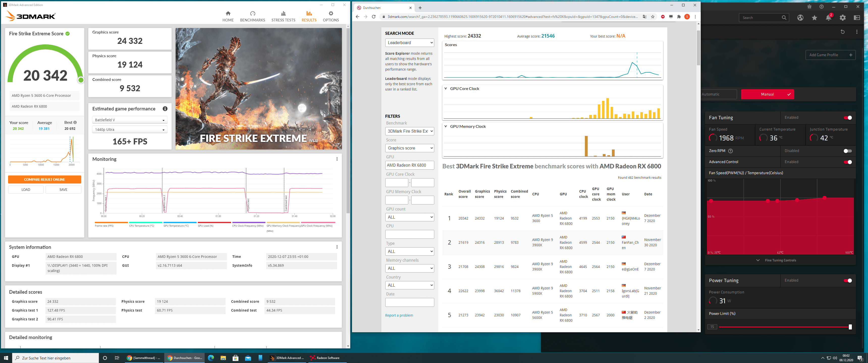Open the Leaderboard search mode dropdown

(x=410, y=43)
